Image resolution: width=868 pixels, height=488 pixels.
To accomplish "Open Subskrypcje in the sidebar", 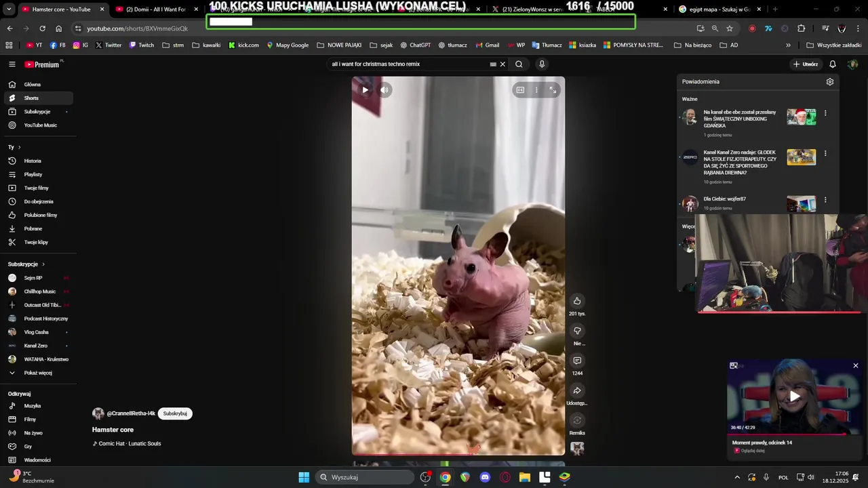I will (39, 112).
